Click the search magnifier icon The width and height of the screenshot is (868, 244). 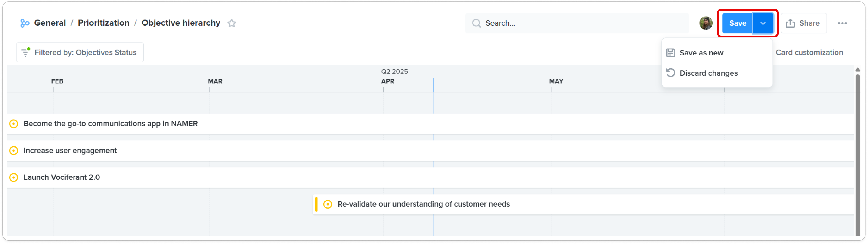pyautogui.click(x=476, y=23)
